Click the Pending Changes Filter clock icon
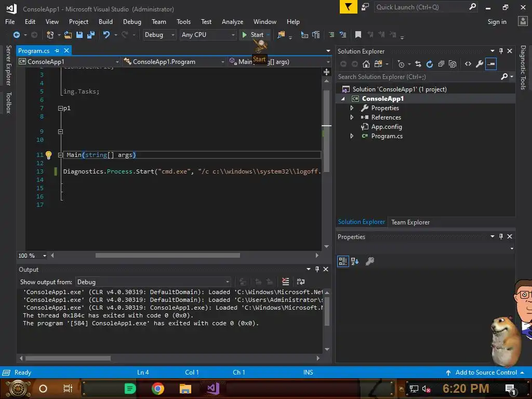 pos(401,64)
